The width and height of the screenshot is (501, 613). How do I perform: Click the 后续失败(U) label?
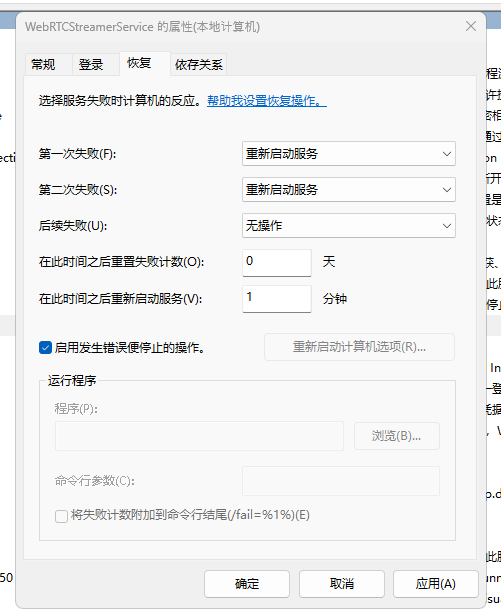(73, 226)
